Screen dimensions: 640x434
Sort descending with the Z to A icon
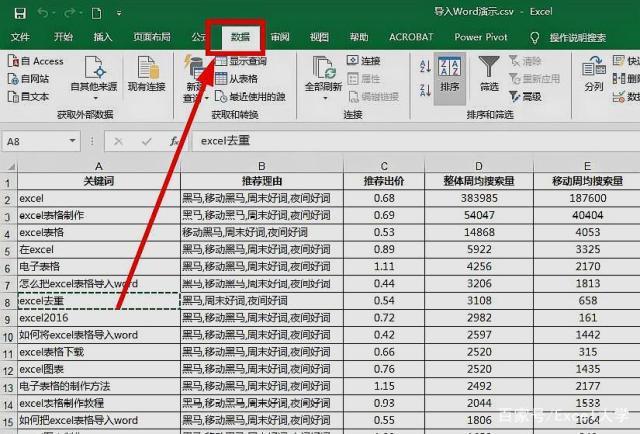[x=425, y=90]
